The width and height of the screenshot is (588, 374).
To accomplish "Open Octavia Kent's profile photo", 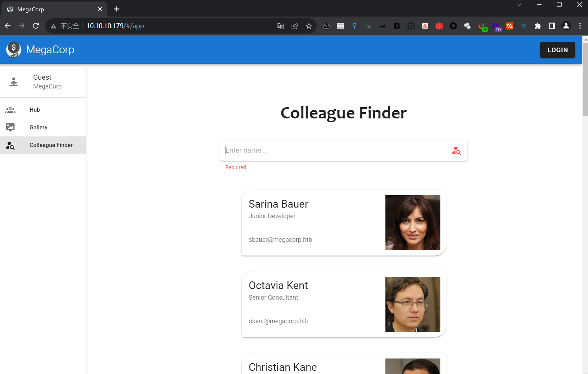I will pos(413,304).
